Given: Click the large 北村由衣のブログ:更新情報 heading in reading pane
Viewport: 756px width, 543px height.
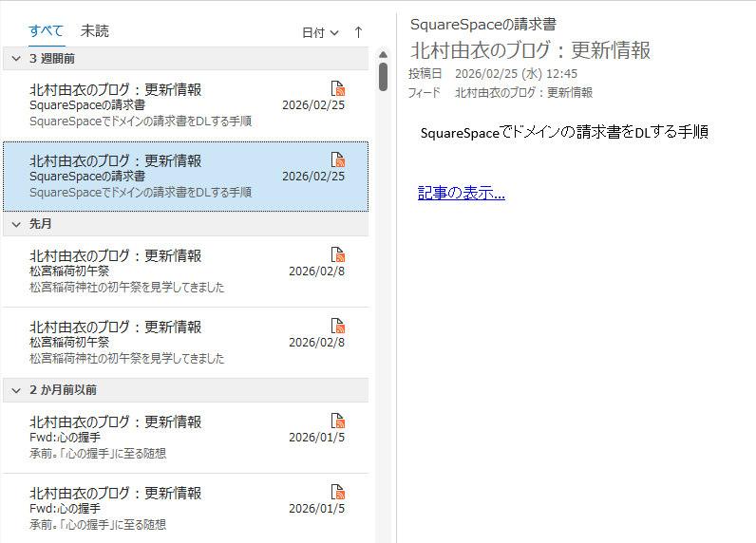Looking at the screenshot, I should (530, 50).
